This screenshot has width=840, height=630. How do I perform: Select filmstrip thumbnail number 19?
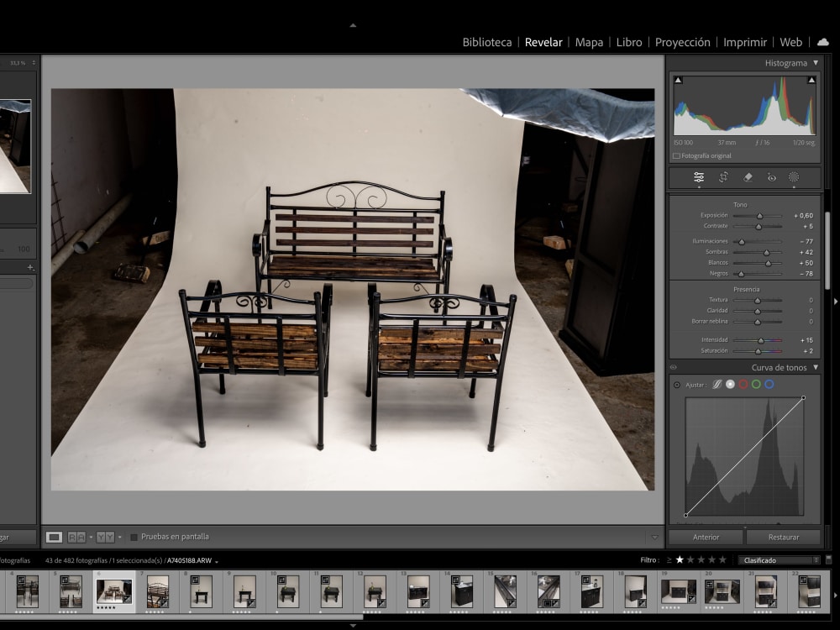(679, 591)
